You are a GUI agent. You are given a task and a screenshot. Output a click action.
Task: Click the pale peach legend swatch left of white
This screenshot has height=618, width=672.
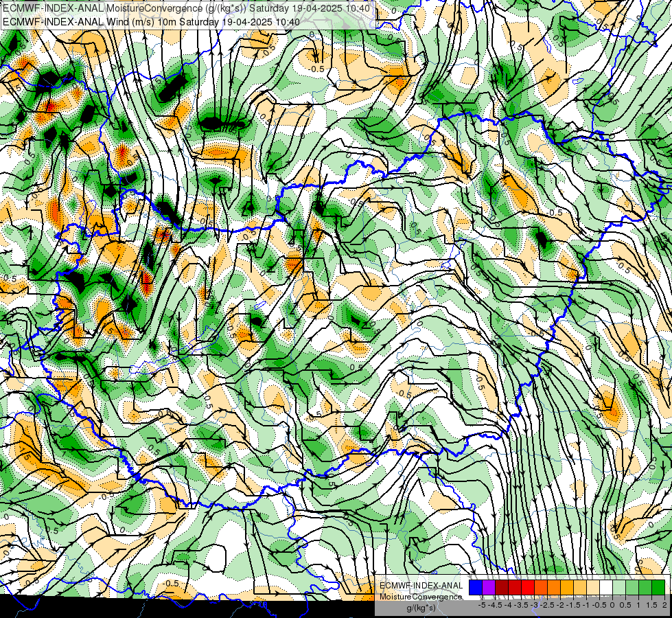pyautogui.click(x=593, y=587)
